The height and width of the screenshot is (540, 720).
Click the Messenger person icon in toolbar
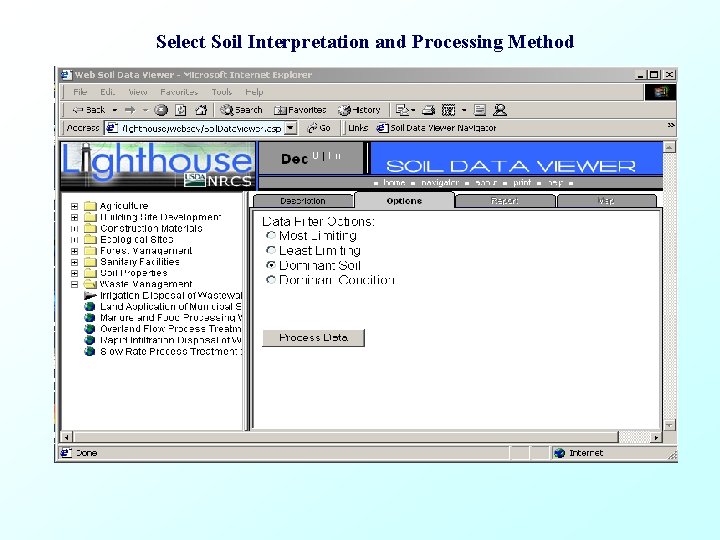coord(500,110)
